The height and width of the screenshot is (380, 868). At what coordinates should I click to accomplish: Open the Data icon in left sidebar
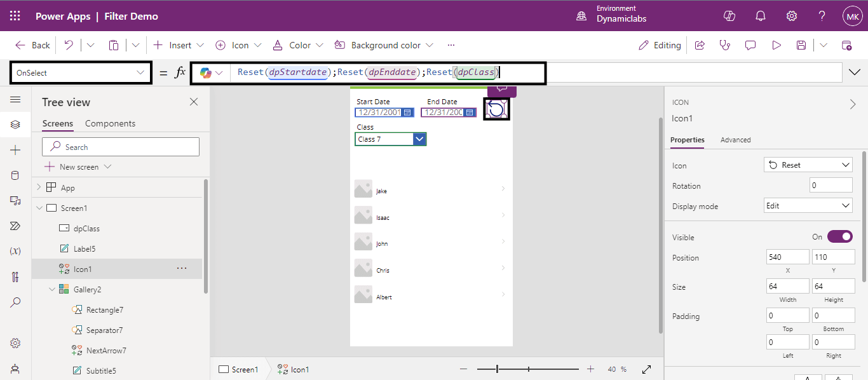point(15,175)
